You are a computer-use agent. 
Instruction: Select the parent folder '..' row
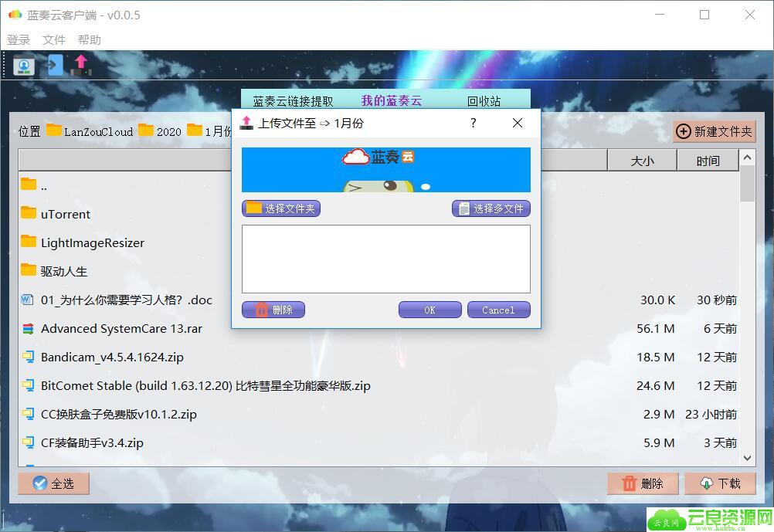(x=379, y=185)
